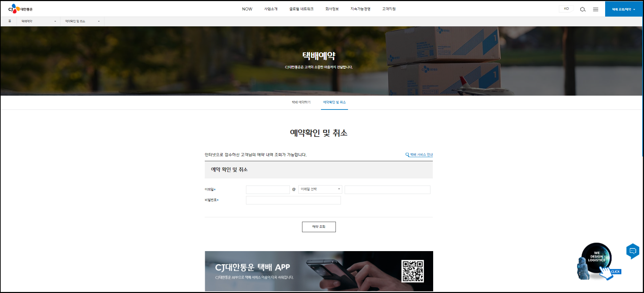644x293 pixels.
Task: Open the 택배 서비스 안내 link
Action: coord(419,155)
